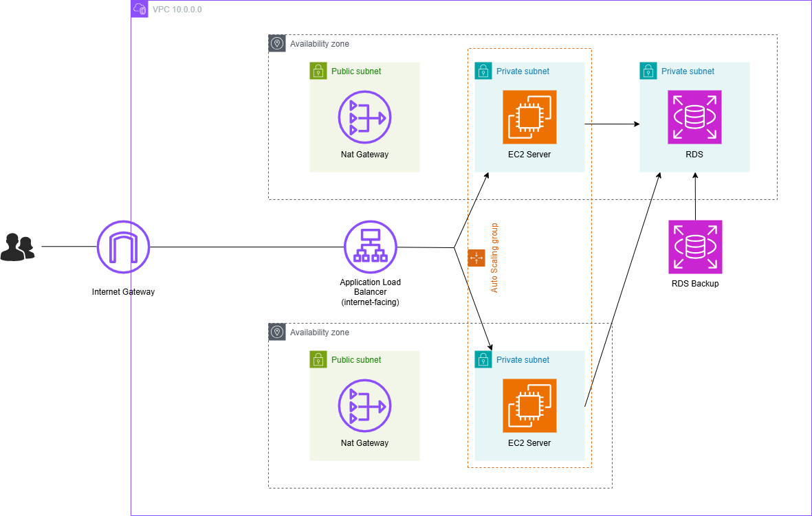This screenshot has width=812, height=516.
Task: Click the upper Public subnet lock icon
Action: coord(318,71)
